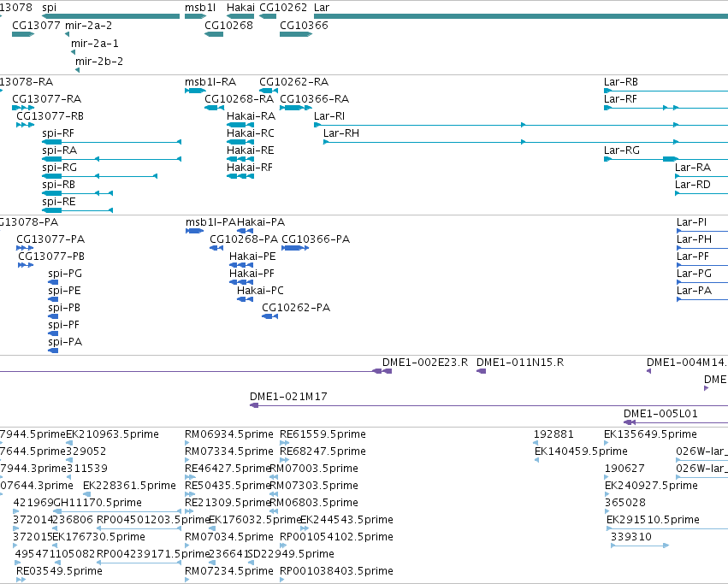Click the RE03549.5prime EST label
Screen dimensions: 728x584
(x=59, y=571)
